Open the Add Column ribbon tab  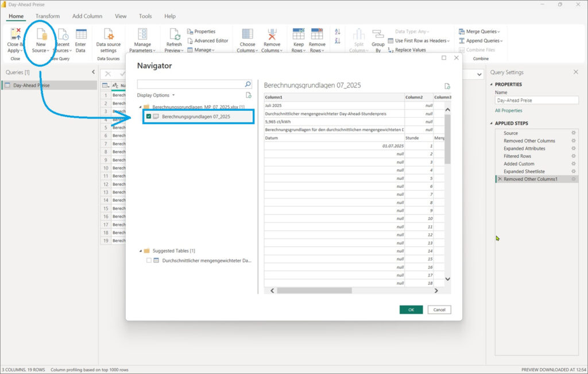tap(87, 16)
